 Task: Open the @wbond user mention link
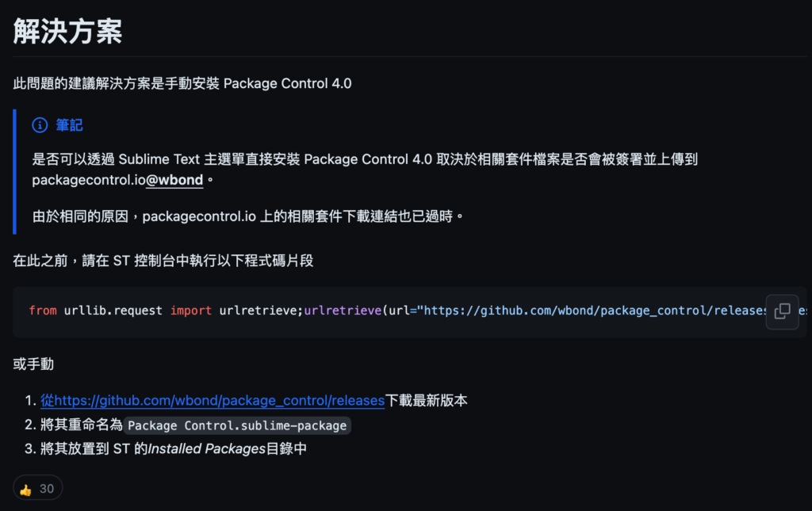tap(174, 180)
